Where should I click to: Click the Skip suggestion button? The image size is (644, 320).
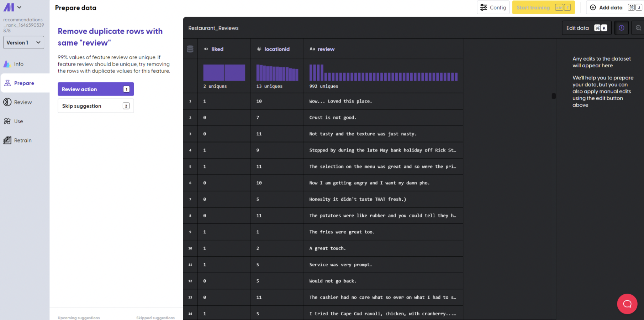(x=96, y=106)
